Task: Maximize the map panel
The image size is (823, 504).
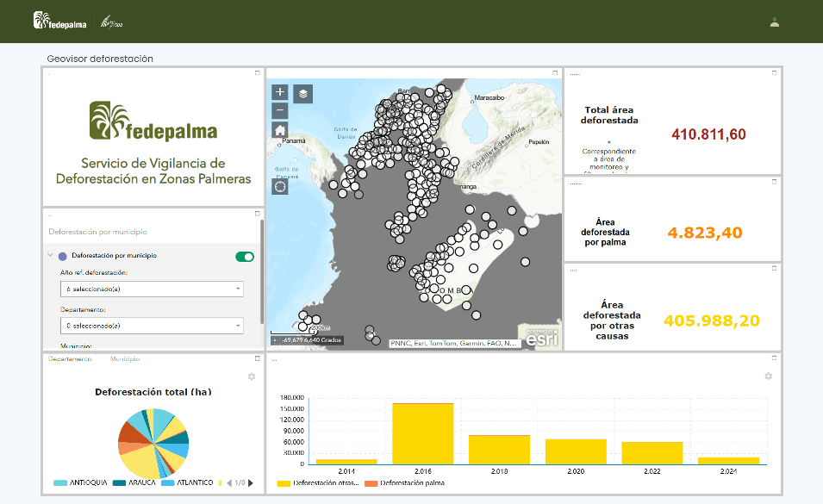Action: (x=555, y=73)
